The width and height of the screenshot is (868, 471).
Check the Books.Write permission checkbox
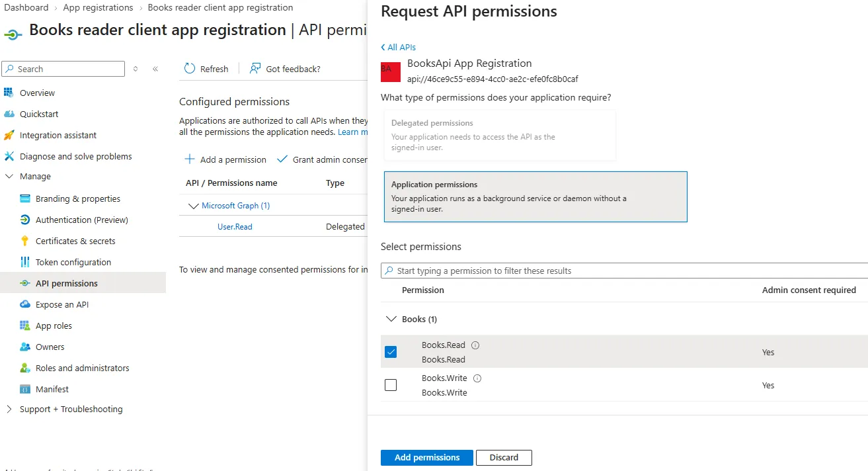(x=391, y=385)
